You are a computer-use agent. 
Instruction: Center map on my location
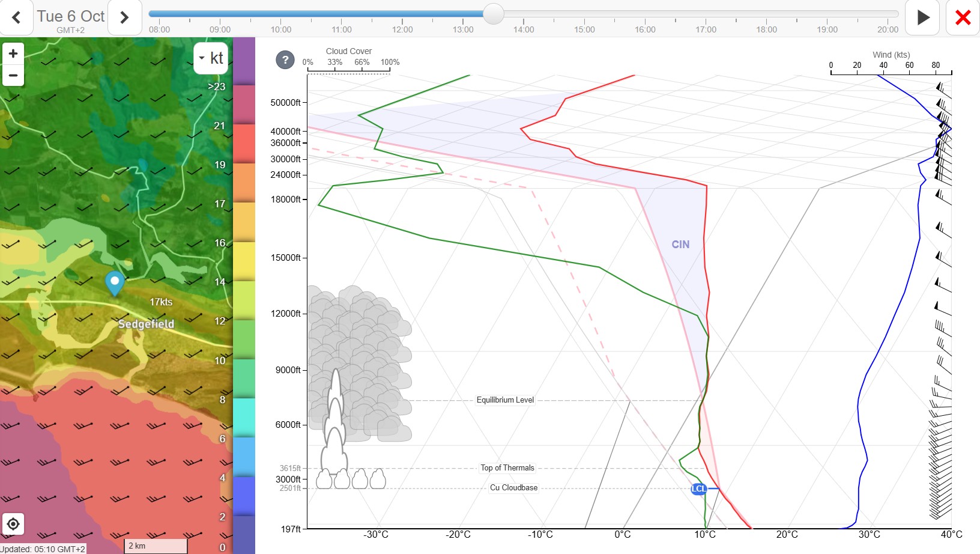[x=13, y=524]
